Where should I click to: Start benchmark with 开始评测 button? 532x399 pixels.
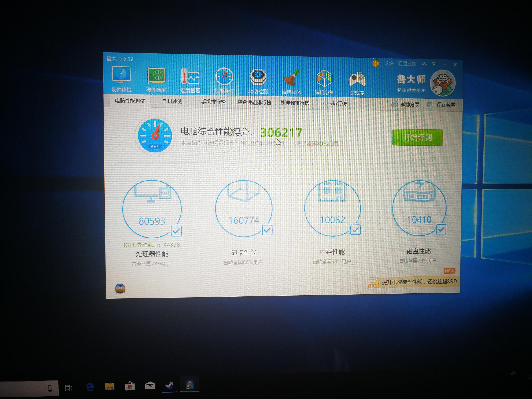pyautogui.click(x=417, y=137)
